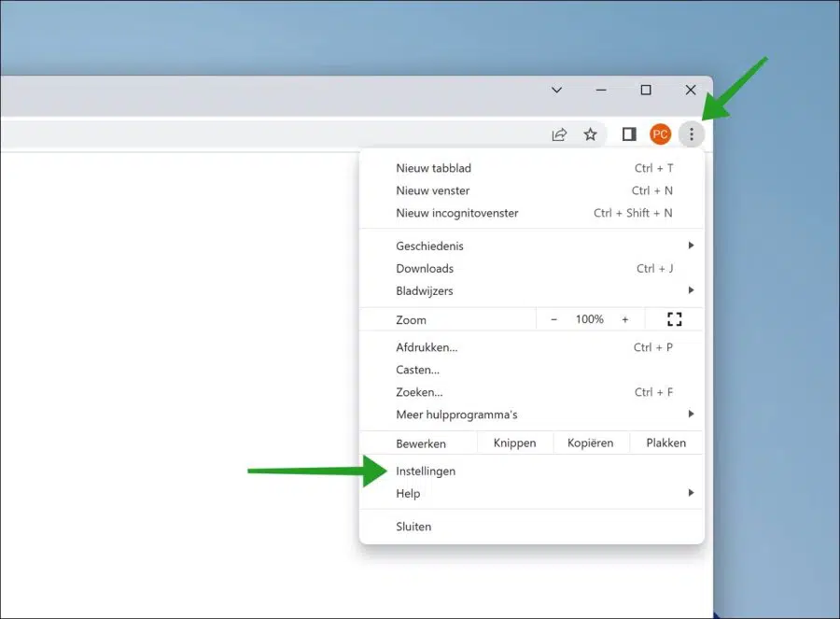
Task: Choose Casten... in the menu
Action: pos(532,370)
